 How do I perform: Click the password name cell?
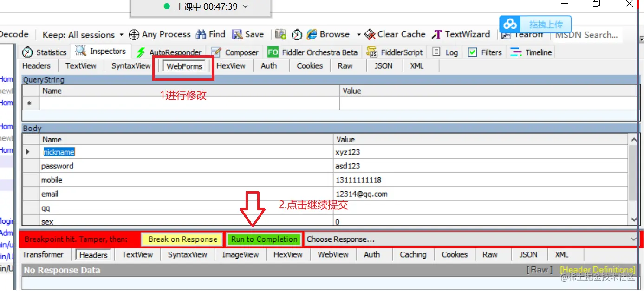click(x=186, y=166)
